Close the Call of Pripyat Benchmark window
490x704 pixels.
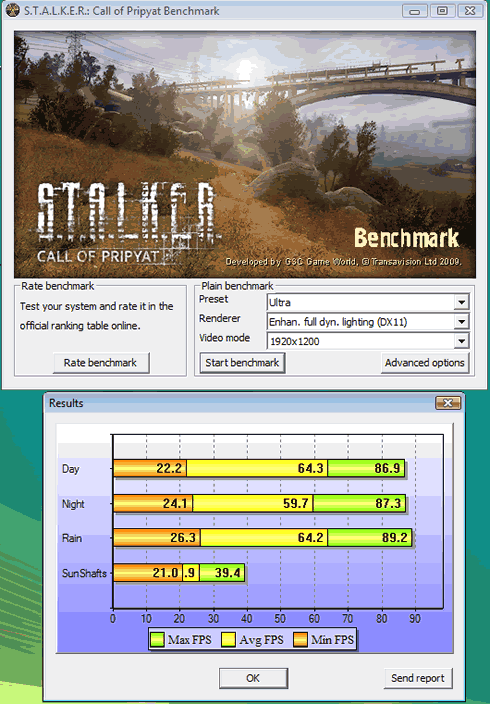click(x=470, y=10)
